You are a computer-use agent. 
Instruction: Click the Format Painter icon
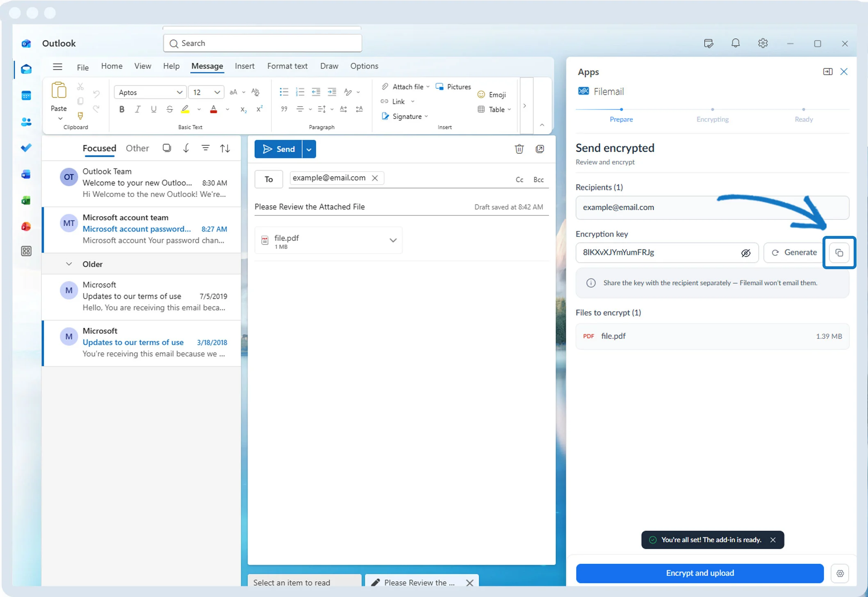click(80, 116)
